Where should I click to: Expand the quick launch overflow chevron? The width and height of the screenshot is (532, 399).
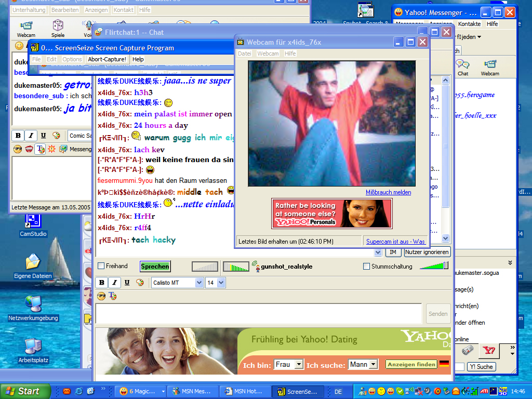(103, 388)
